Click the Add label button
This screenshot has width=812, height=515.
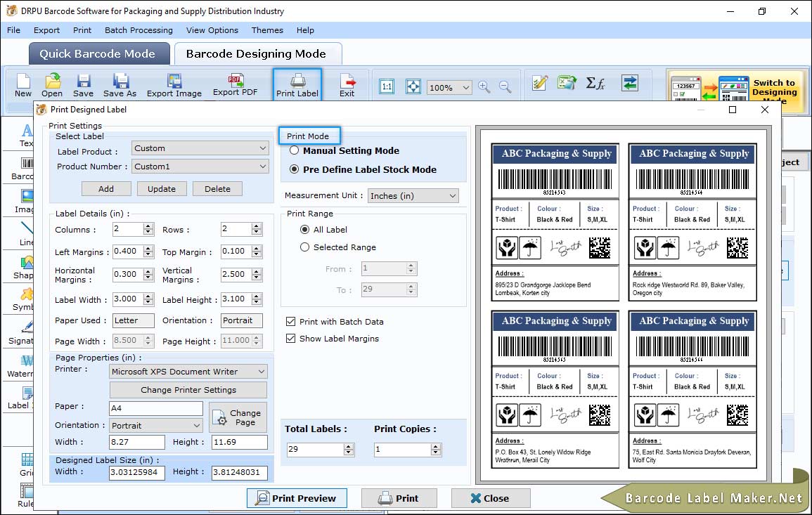point(106,189)
